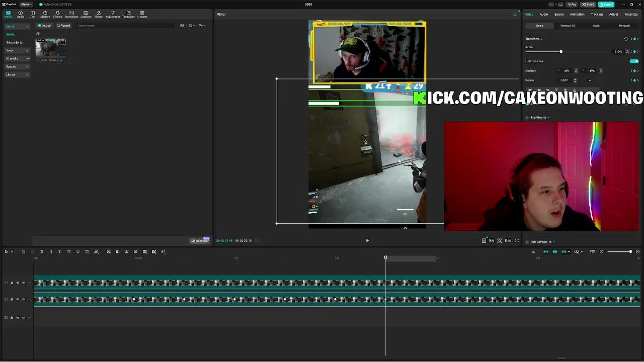Switch to the Audio inspector tab
Viewport: 644px width, 362px height.
point(544,14)
